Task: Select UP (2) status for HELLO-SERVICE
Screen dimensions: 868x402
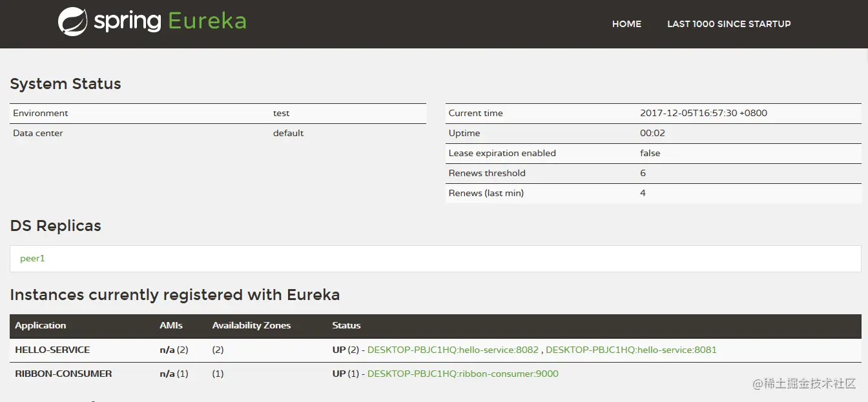Action: 345,350
